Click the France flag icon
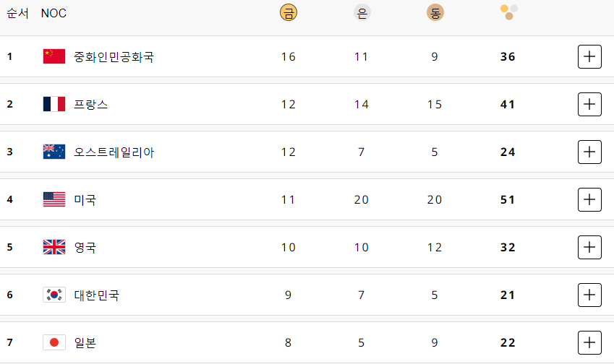The image size is (614, 364). [54, 104]
